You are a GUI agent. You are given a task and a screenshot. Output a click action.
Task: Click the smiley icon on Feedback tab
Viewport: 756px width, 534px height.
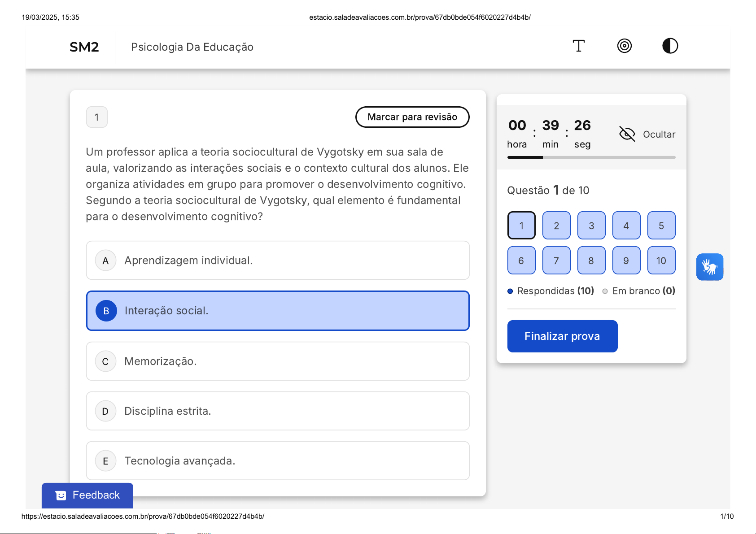[x=61, y=495]
